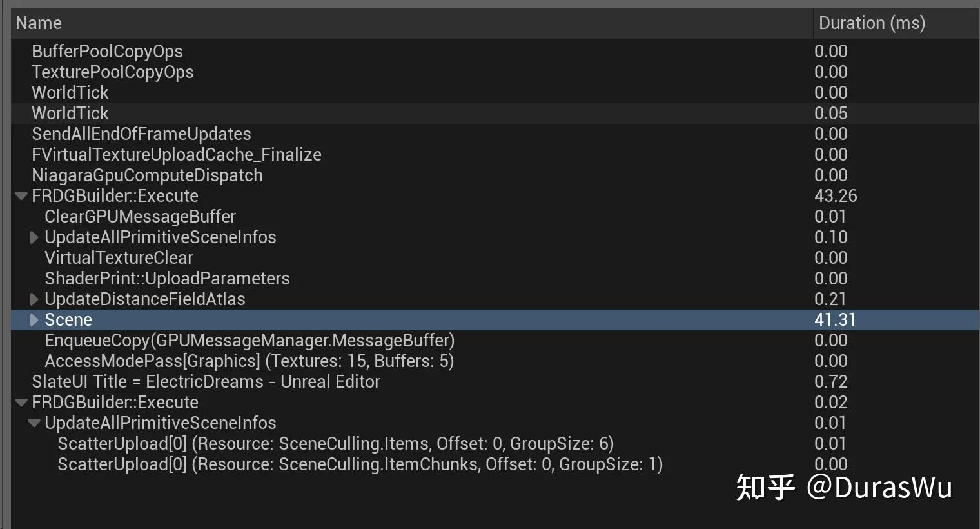This screenshot has height=529, width=980.
Task: Select the FVirtualTextureUploadCache_Finalize row
Action: [x=177, y=155]
